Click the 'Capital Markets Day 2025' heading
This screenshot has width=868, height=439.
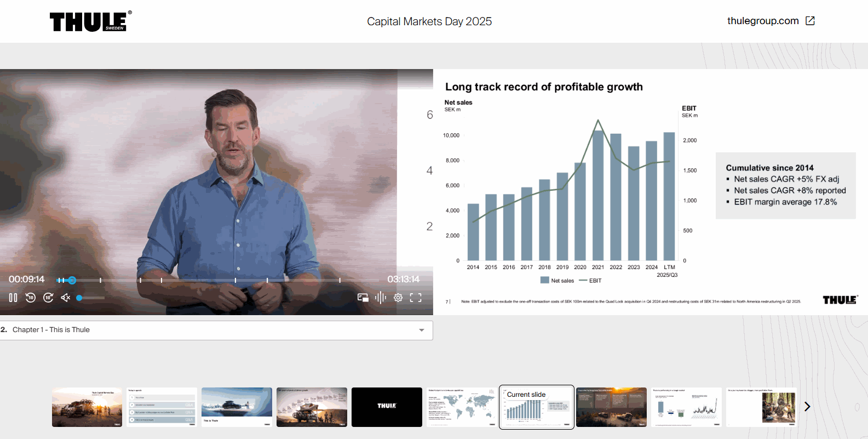coord(429,21)
